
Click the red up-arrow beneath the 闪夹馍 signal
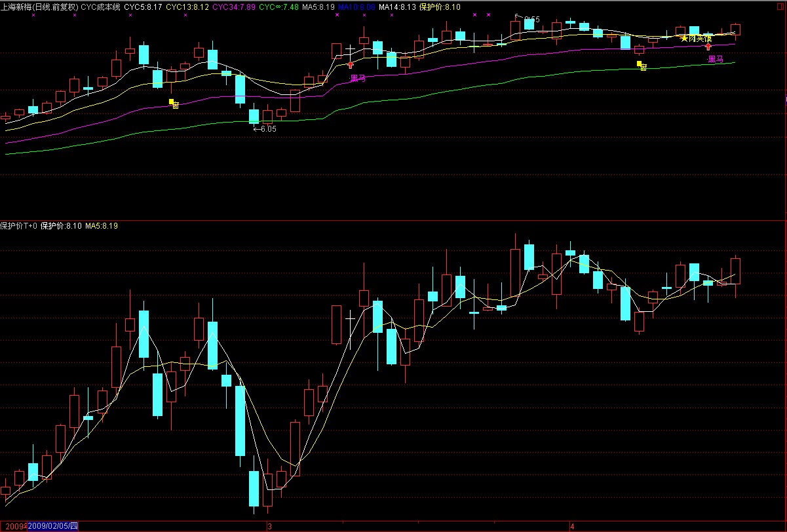click(708, 47)
